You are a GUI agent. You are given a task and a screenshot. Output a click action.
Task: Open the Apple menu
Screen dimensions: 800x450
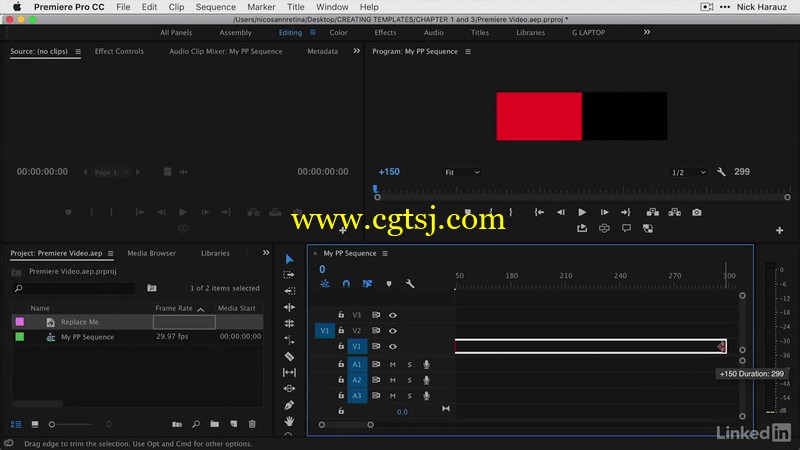click(x=17, y=7)
